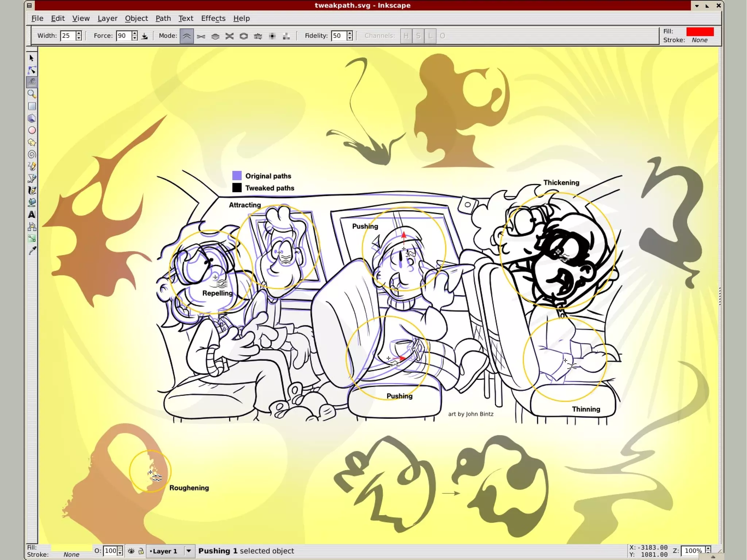The image size is (747, 560).
Task: Click the red Fill color swatch
Action: click(x=700, y=31)
